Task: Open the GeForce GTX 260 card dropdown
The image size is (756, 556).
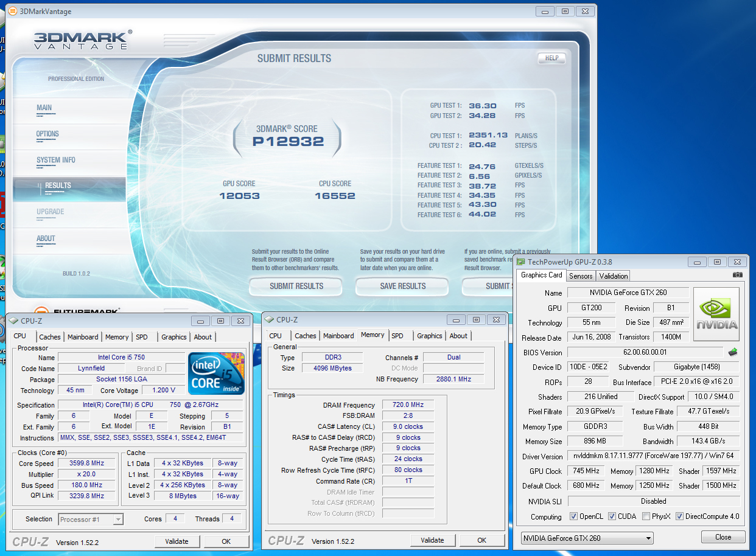Action: point(587,538)
